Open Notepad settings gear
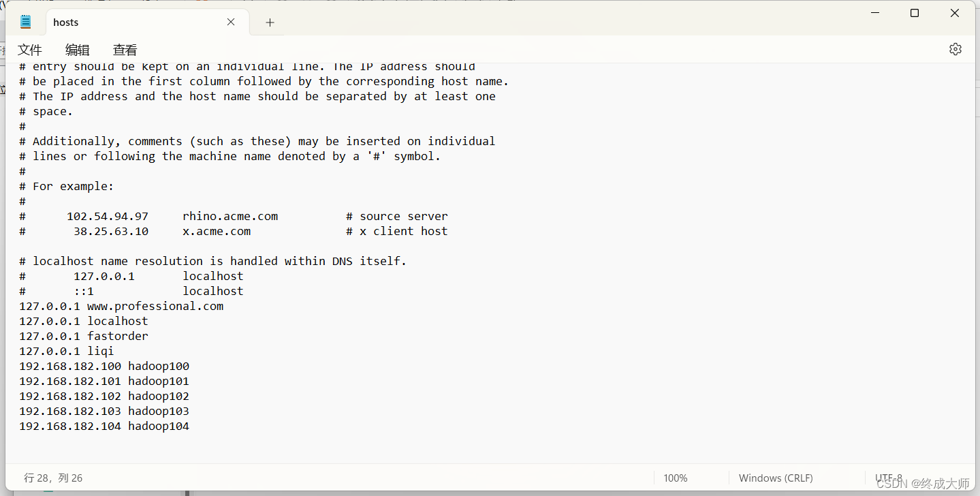 (955, 49)
